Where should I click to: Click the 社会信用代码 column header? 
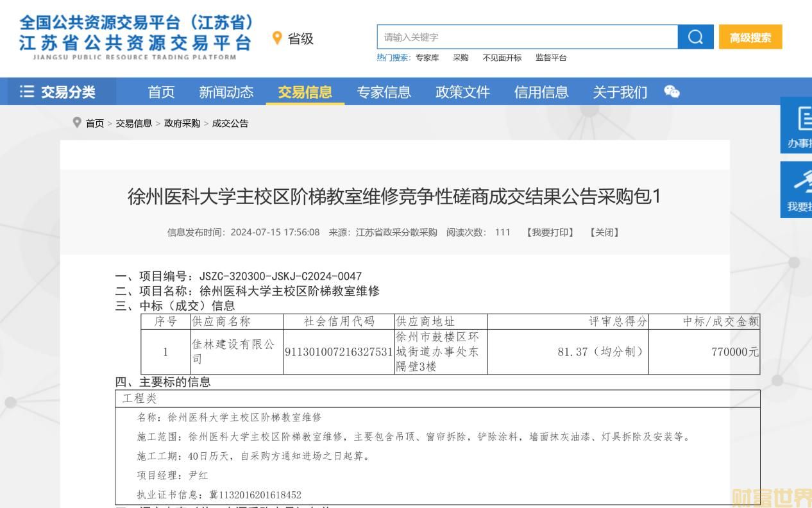click(x=339, y=321)
